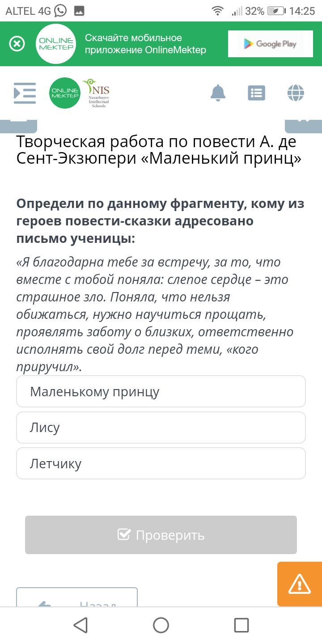Tap the Android home circle button
The height and width of the screenshot is (644, 322).
[161, 625]
